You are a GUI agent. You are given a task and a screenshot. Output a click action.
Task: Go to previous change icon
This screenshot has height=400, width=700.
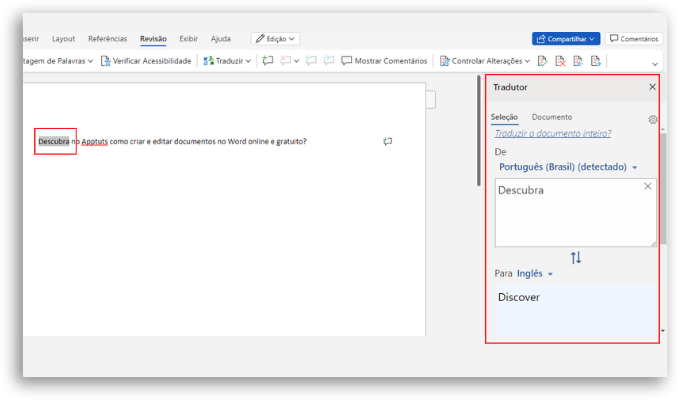coord(578,61)
